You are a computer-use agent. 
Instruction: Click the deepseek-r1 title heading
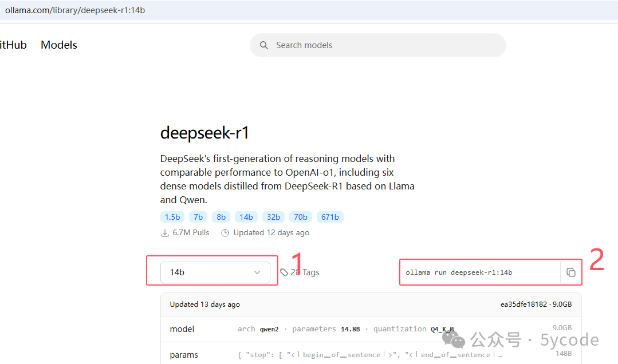click(x=204, y=132)
